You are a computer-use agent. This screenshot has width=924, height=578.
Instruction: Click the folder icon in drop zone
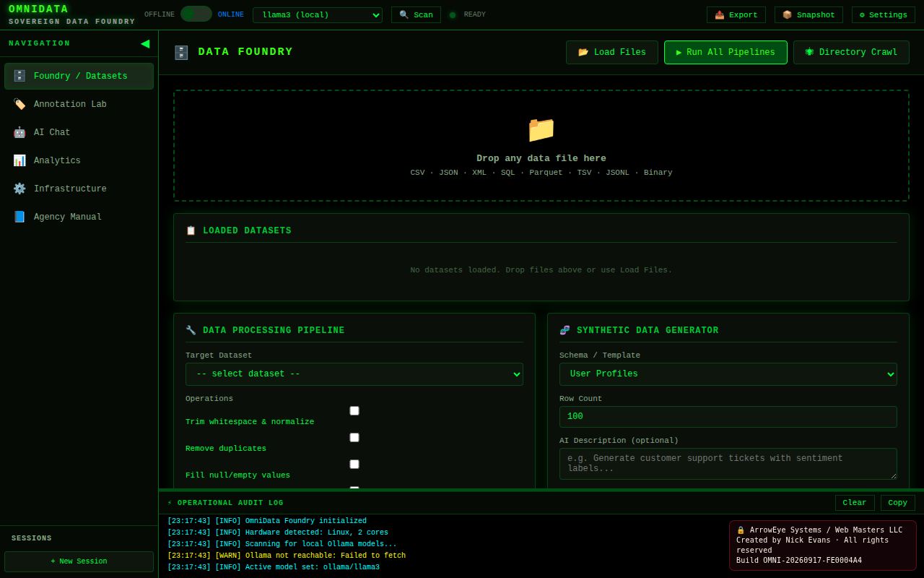pyautogui.click(x=541, y=129)
